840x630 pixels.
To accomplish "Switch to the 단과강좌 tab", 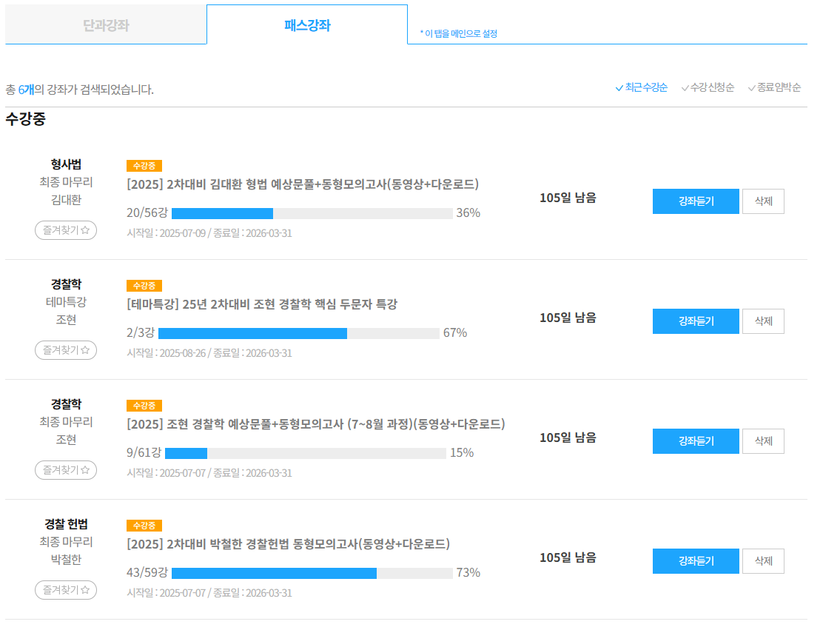I will 106,25.
